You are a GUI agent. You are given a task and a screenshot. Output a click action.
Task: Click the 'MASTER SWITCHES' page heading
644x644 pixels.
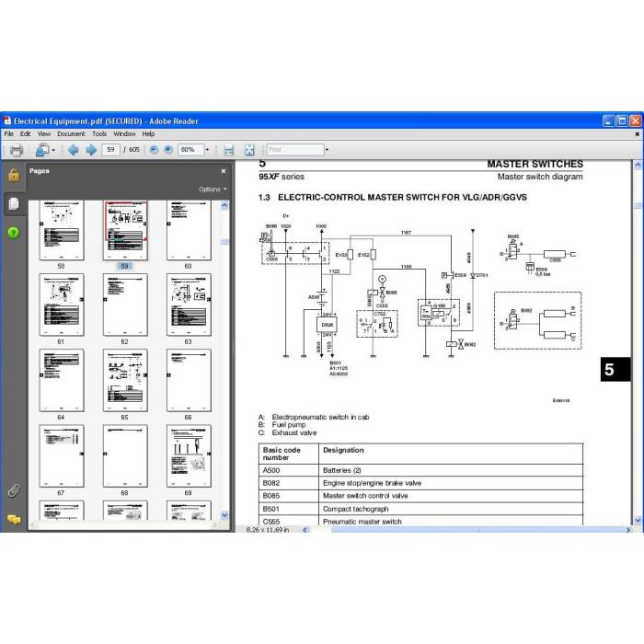point(535,164)
